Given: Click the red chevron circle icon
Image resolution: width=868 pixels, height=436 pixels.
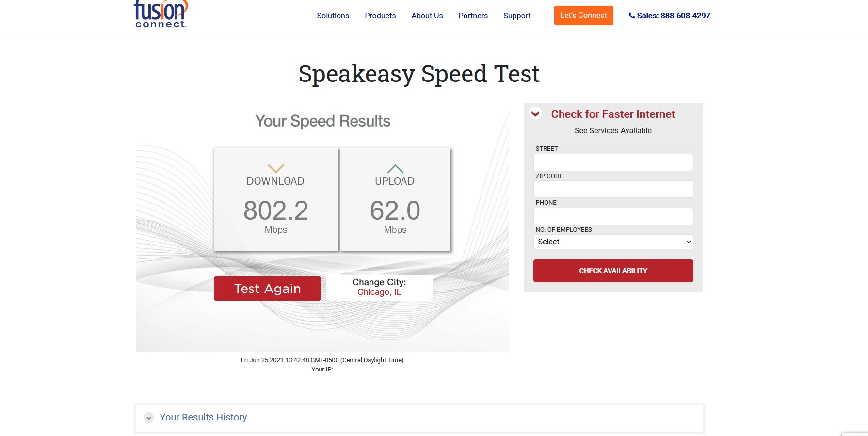Looking at the screenshot, I should (x=535, y=114).
